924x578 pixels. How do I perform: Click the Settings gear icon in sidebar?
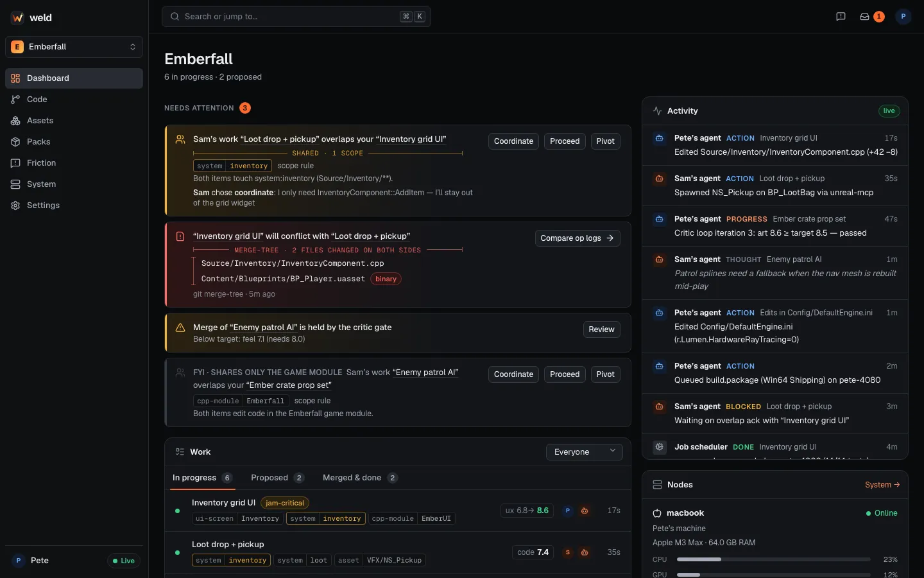pos(15,206)
